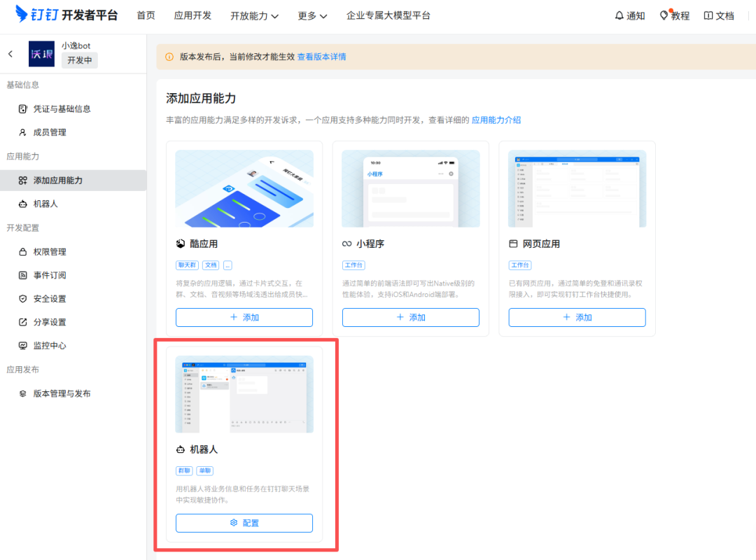Viewport: 756px width, 560px height.
Task: Expand the 开放能力 dropdown menu
Action: click(254, 15)
